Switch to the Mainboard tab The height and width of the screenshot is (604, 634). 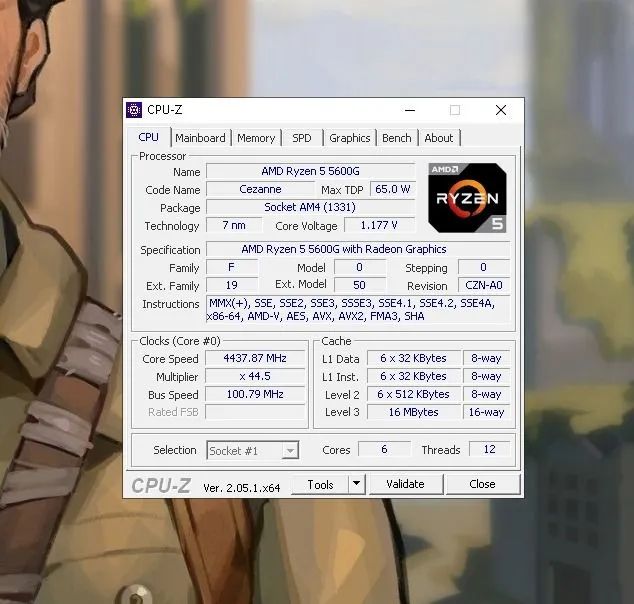point(200,138)
